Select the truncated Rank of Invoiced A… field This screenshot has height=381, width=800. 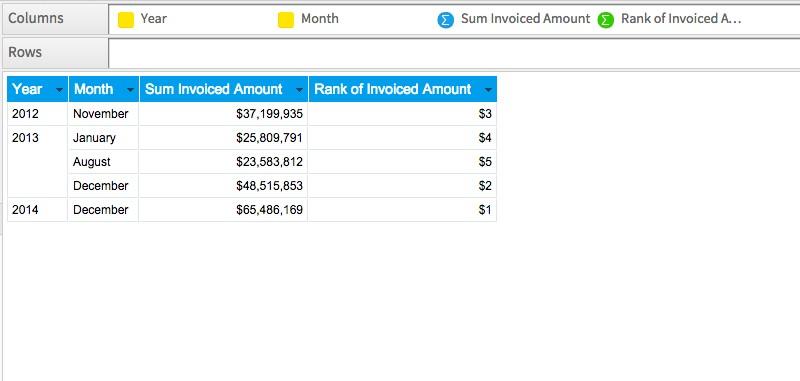click(x=681, y=19)
